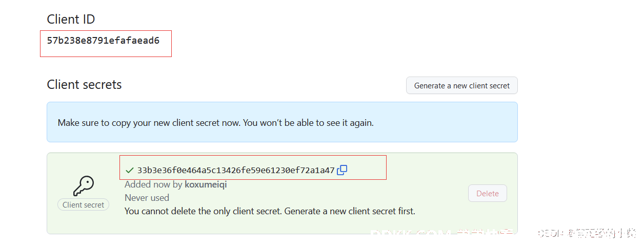644x243 pixels.
Task: Open the koxumeiqi username
Action: point(206,184)
